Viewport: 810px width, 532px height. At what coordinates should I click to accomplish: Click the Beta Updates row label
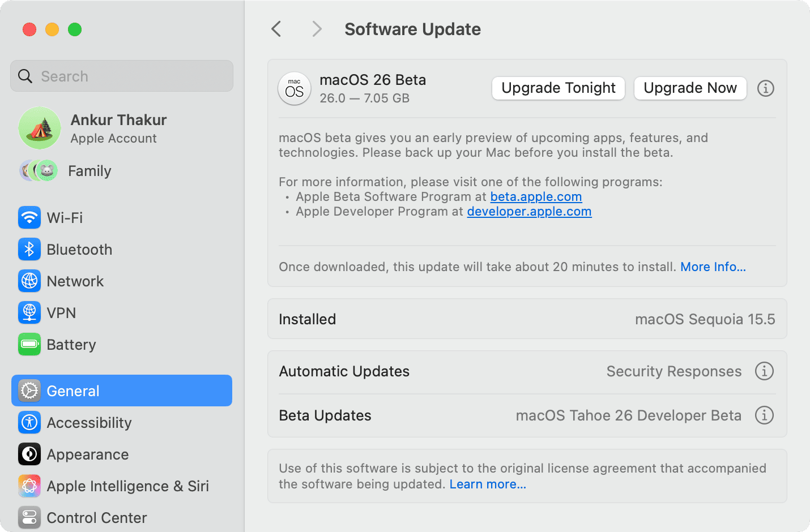(325, 415)
